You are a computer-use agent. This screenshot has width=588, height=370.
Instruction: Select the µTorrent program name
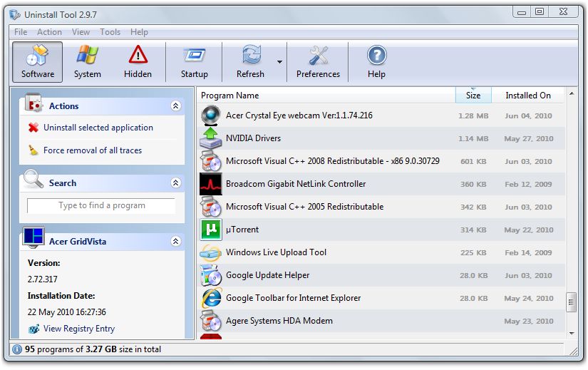(x=242, y=230)
